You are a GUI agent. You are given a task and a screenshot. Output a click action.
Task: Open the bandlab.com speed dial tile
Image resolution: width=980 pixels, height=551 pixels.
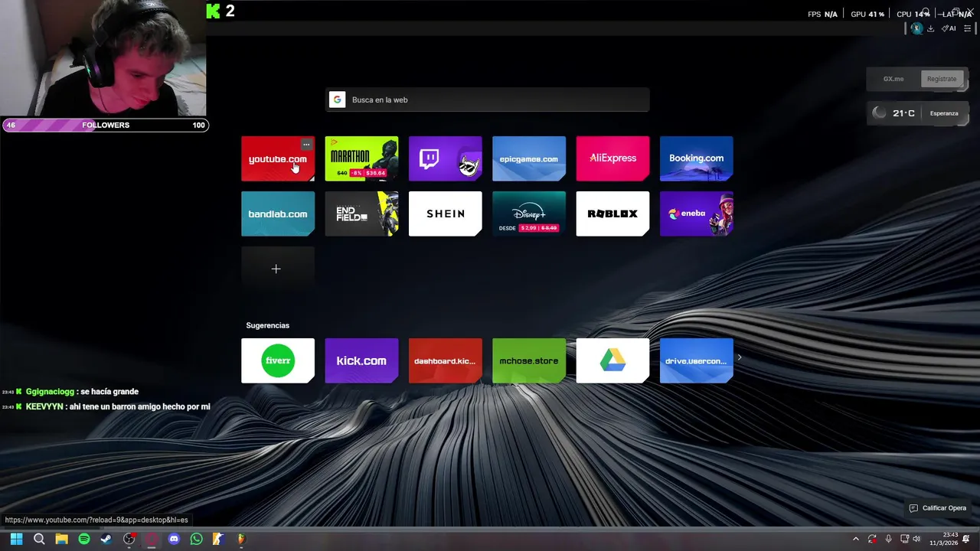click(x=277, y=214)
